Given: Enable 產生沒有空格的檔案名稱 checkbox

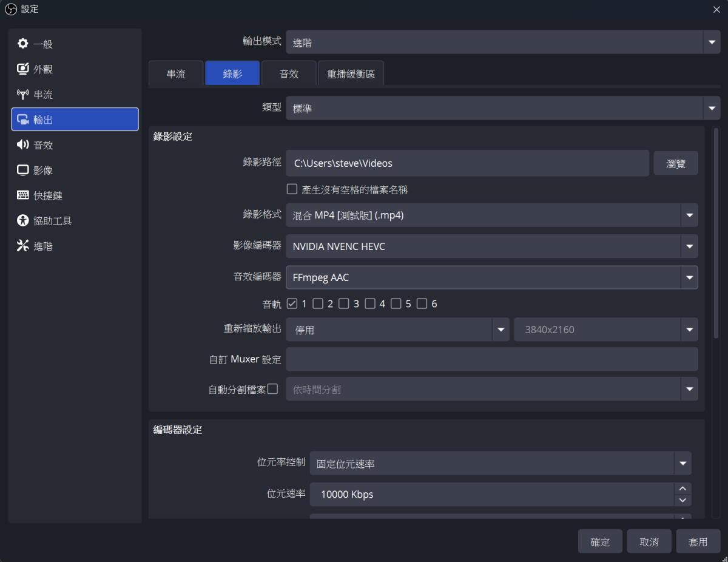Looking at the screenshot, I should click(292, 189).
